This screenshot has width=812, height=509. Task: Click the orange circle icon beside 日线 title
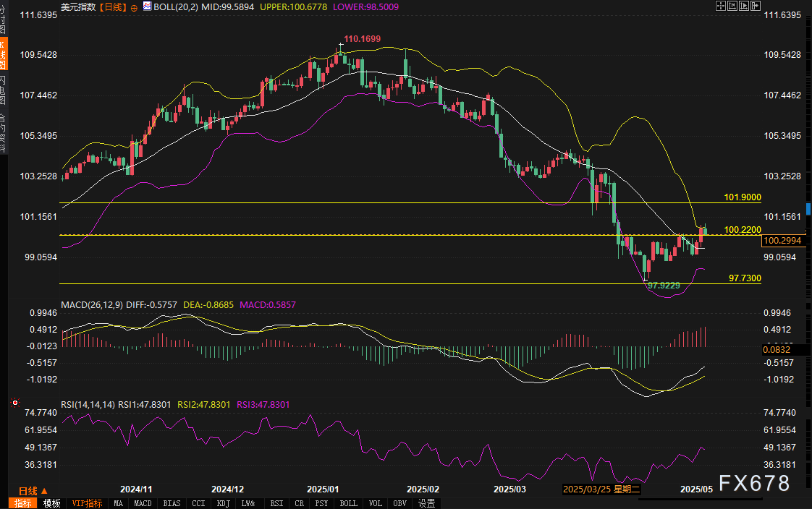135,6
